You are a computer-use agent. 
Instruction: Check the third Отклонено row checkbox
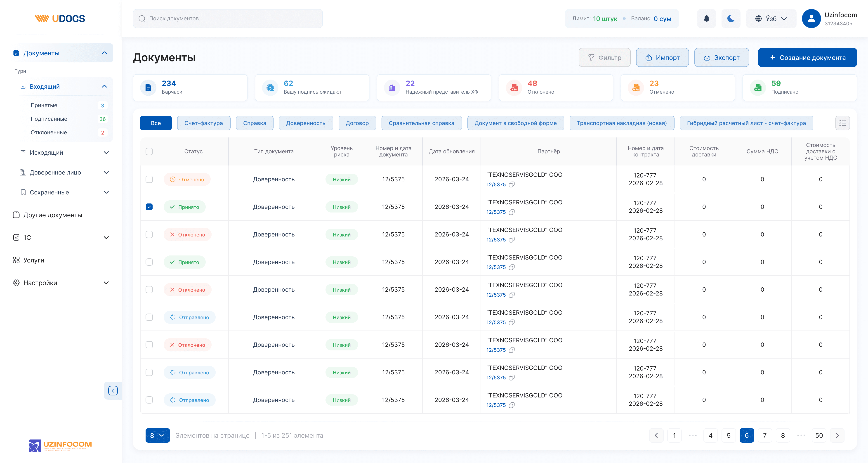pos(149,345)
